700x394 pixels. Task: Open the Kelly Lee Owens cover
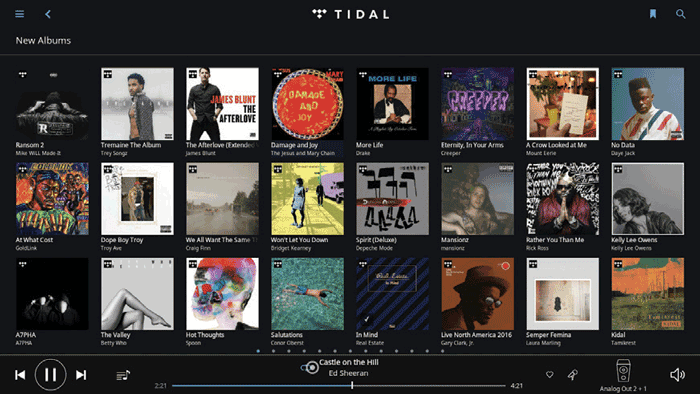click(648, 199)
